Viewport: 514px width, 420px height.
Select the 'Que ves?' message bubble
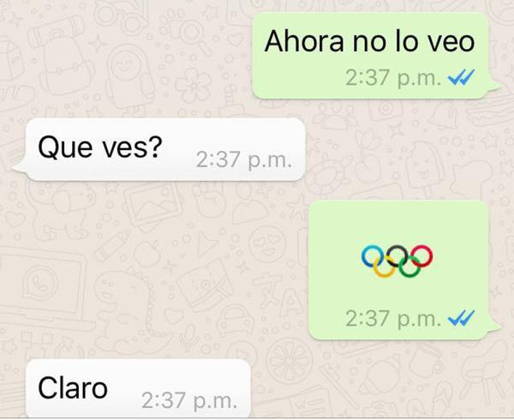165,149
